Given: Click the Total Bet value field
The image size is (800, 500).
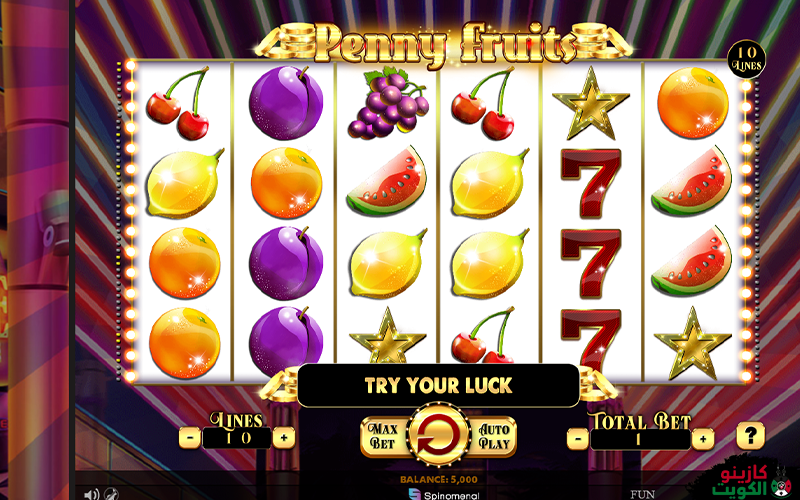Looking at the screenshot, I should 640,439.
